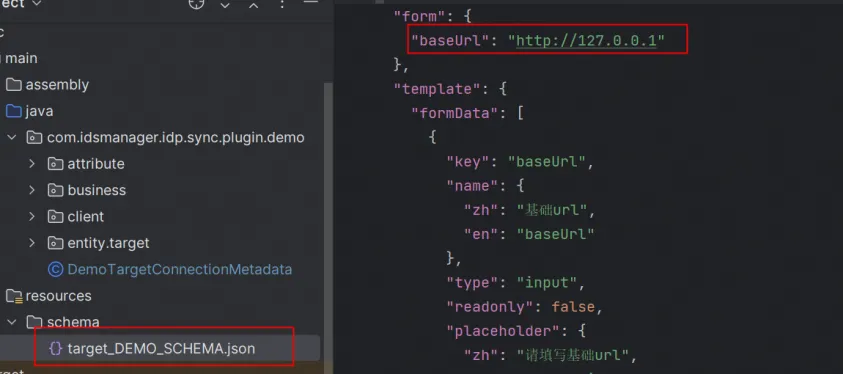Click the "key" property name in editor
Image resolution: width=843 pixels, height=374 pixels.
click(x=468, y=162)
